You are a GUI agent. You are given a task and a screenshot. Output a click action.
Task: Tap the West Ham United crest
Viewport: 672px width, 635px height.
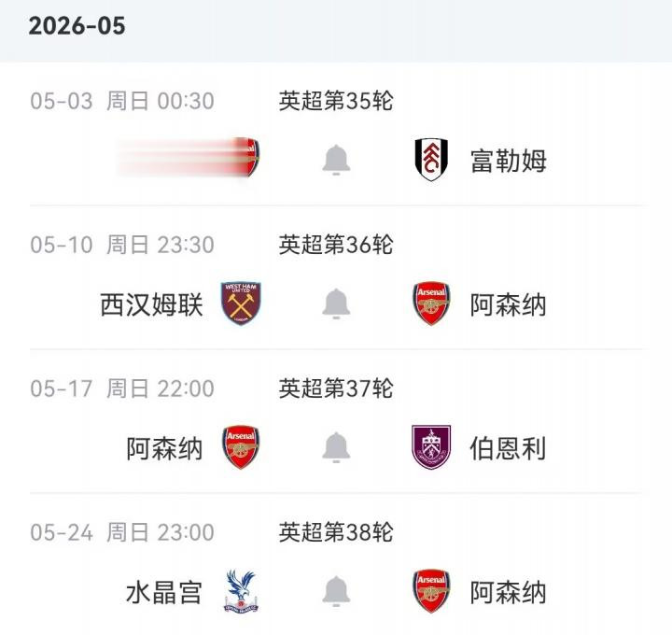(241, 304)
